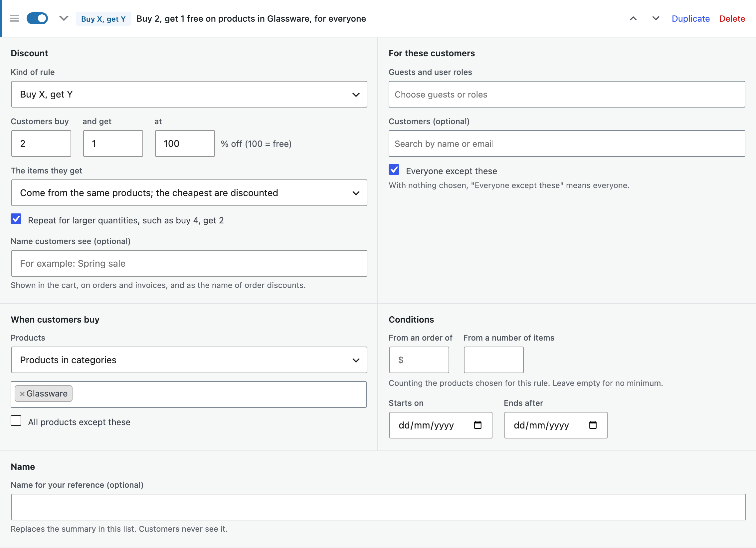Click the Search by name or email field
Screen dimensions: 756x548
point(567,143)
